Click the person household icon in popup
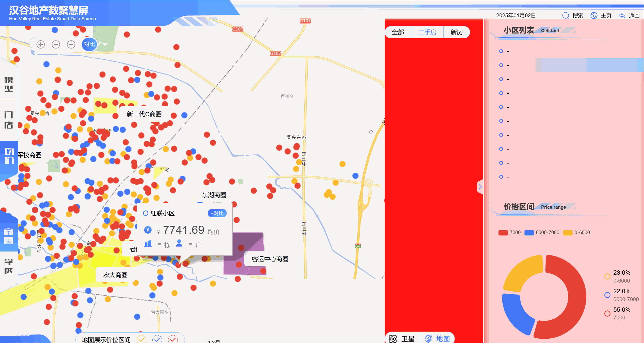Image resolution: width=644 pixels, height=343 pixels. [179, 243]
